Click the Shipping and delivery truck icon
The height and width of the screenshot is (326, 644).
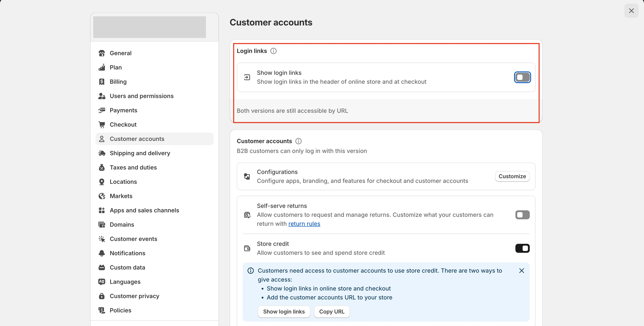point(102,153)
